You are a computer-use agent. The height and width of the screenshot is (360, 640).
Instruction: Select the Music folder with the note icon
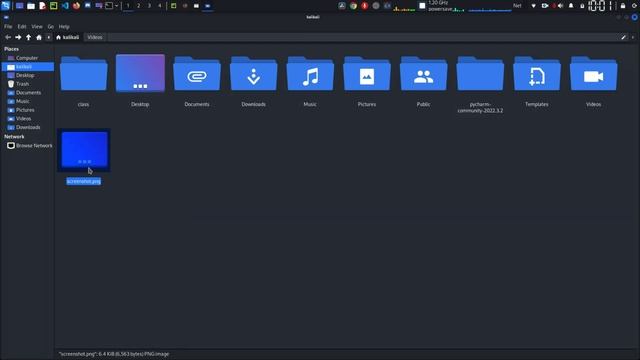pyautogui.click(x=310, y=73)
